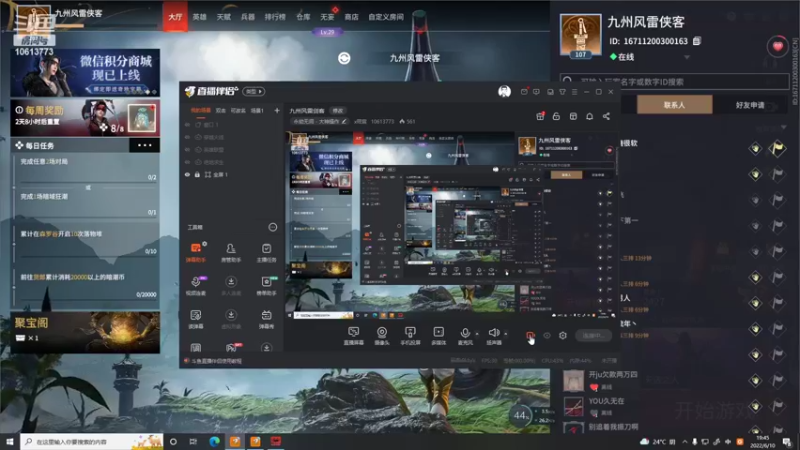Image resolution: width=800 pixels, height=450 pixels.
Task: Open the 类型 mode switch pill in 直播伴侣
Action: pyautogui.click(x=254, y=91)
